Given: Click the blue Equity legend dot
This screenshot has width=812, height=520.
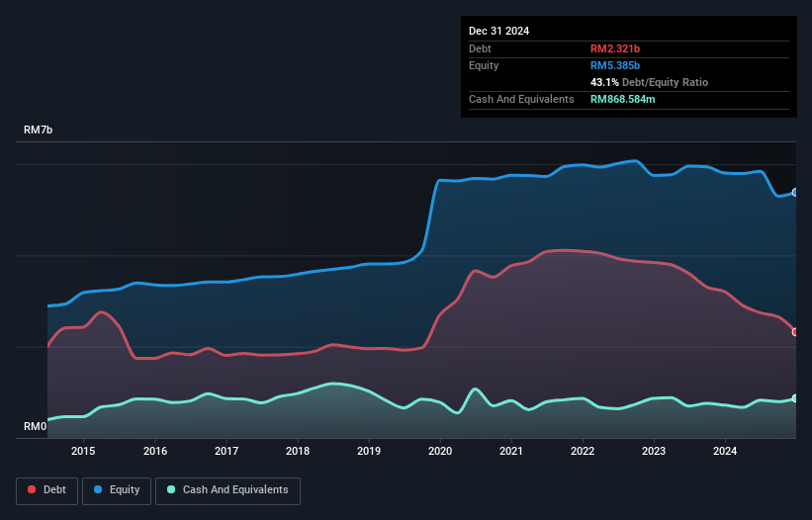Looking at the screenshot, I should [x=98, y=489].
